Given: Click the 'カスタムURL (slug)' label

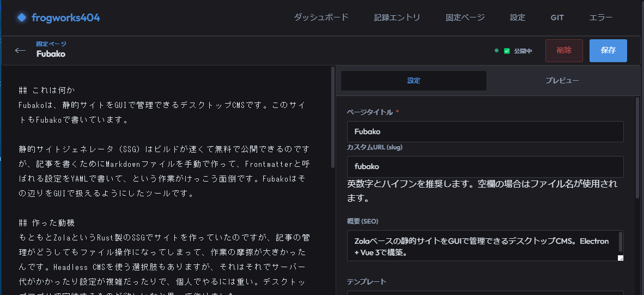Looking at the screenshot, I should pyautogui.click(x=374, y=147).
